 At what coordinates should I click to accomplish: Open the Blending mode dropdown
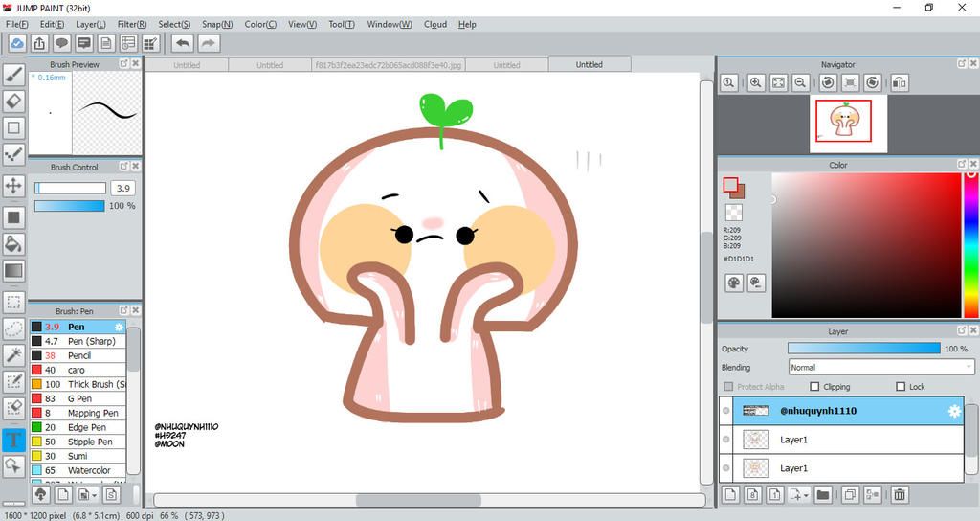[x=881, y=367]
